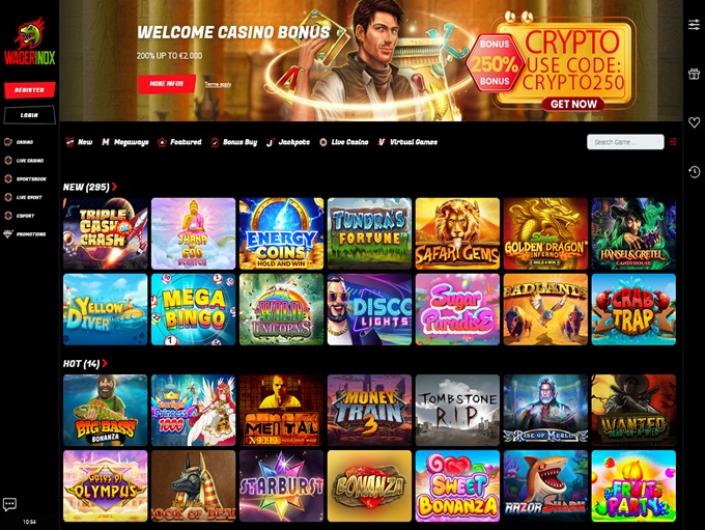Viewport: 705px width, 530px height.
Task: Click the Login button
Action: tap(30, 115)
